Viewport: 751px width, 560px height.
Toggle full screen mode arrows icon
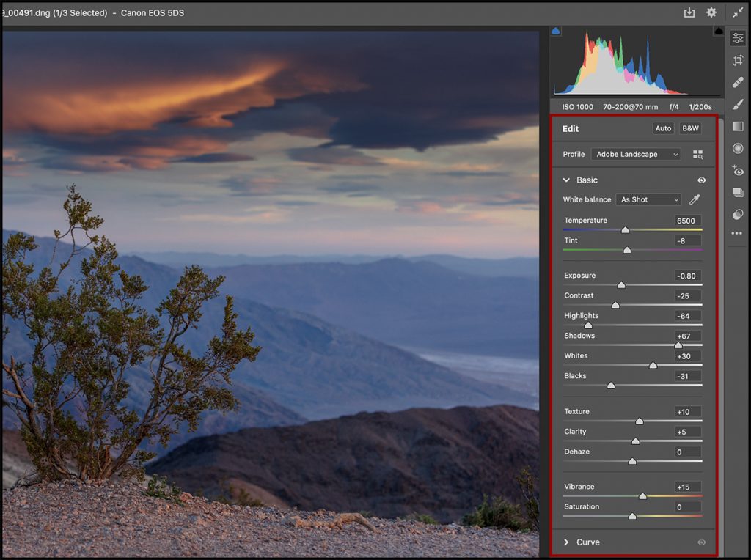click(x=738, y=13)
